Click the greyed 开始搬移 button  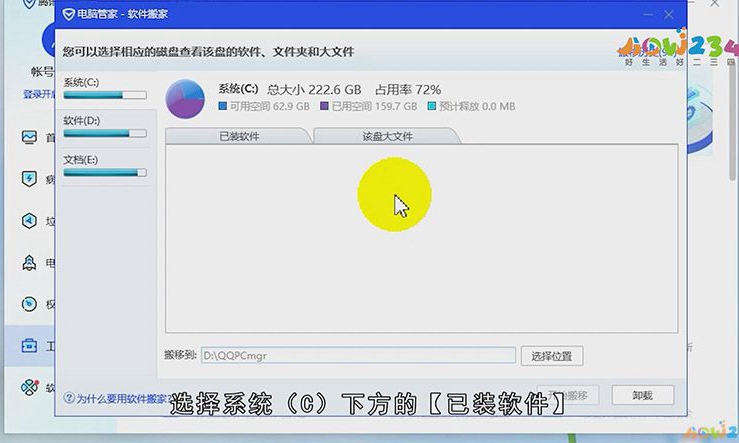coord(567,395)
